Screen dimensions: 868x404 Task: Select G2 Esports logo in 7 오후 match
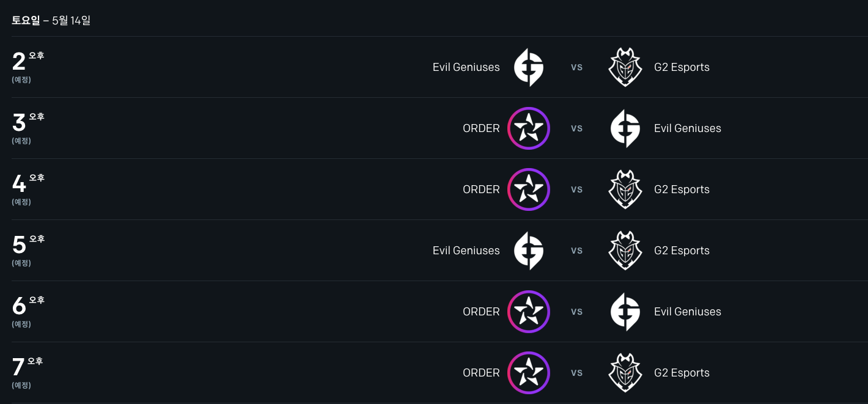[x=625, y=373]
